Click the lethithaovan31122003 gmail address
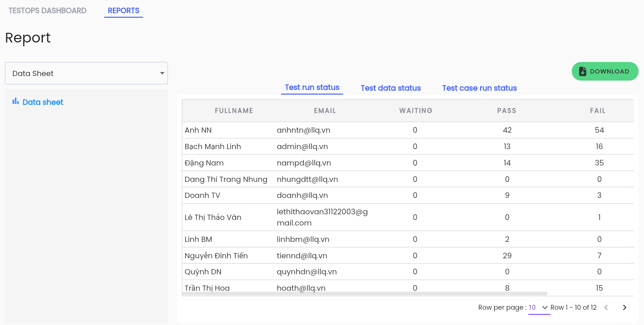Image resolution: width=644 pixels, height=325 pixels. 322,217
